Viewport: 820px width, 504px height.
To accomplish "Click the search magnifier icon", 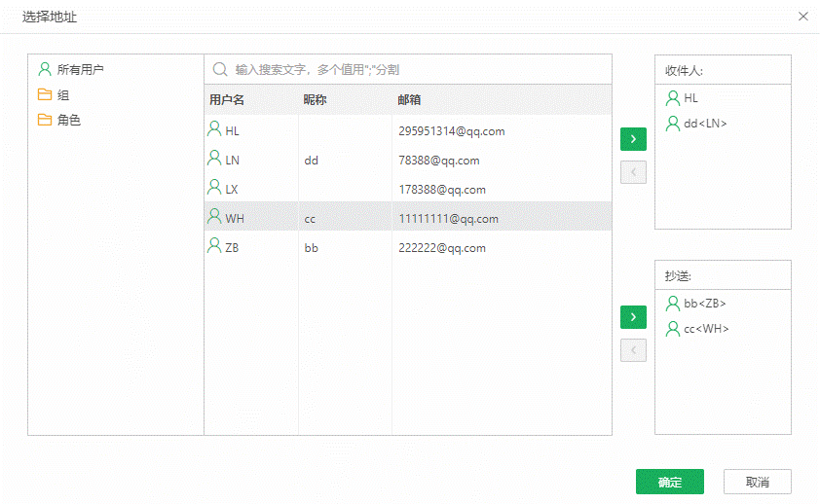I will 220,69.
